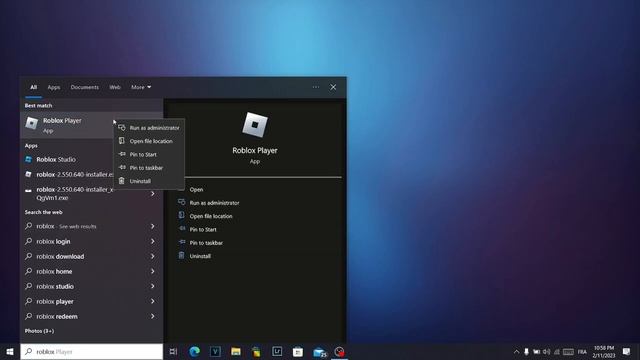
Task: Click the Windows Start button
Action: pos(10,351)
